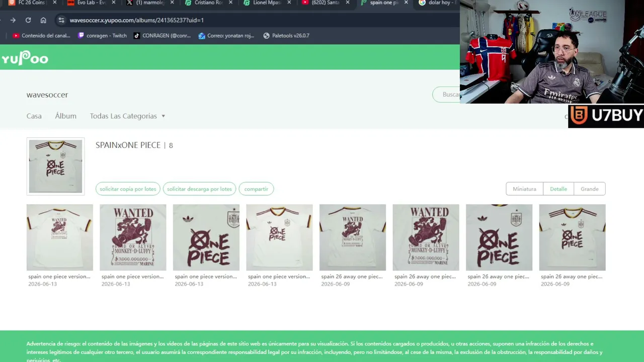Open the Correo: yonatan roj bookmark
Image resolution: width=644 pixels, height=362 pixels.
pyautogui.click(x=226, y=36)
